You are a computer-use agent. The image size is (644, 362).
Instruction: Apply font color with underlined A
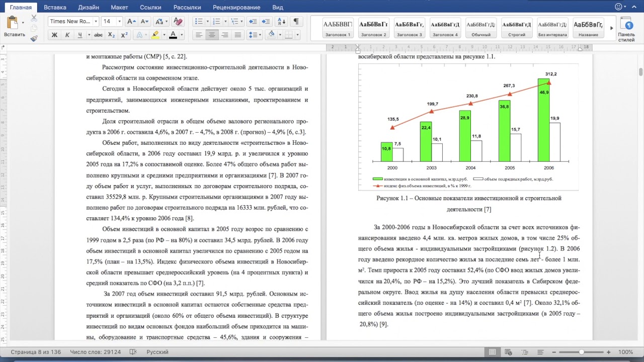point(173,35)
